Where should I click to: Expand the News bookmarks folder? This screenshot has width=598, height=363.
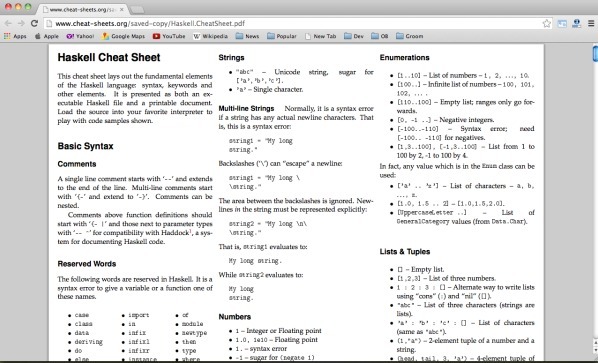248,36
